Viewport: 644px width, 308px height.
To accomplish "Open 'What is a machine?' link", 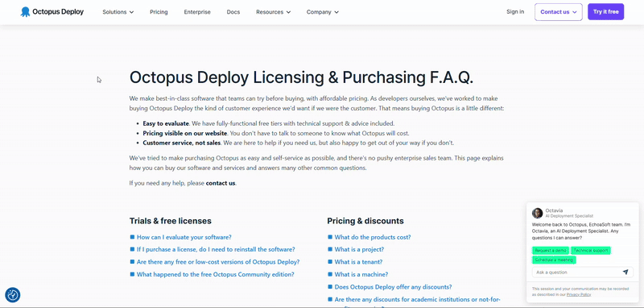I will tap(361, 274).
